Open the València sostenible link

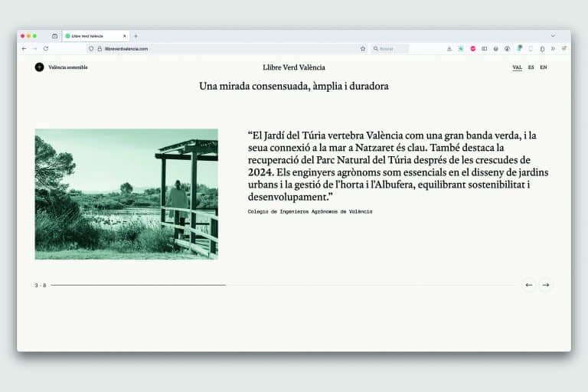coord(68,67)
